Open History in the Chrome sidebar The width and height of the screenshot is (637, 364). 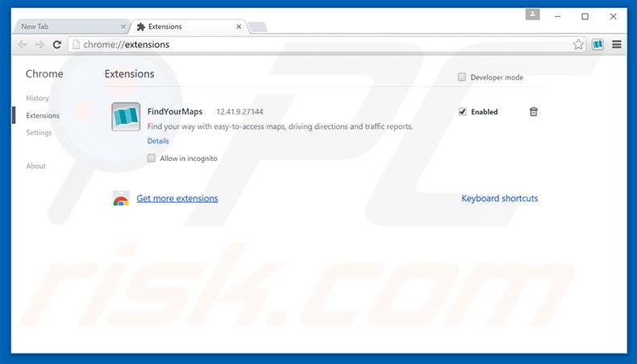(37, 98)
